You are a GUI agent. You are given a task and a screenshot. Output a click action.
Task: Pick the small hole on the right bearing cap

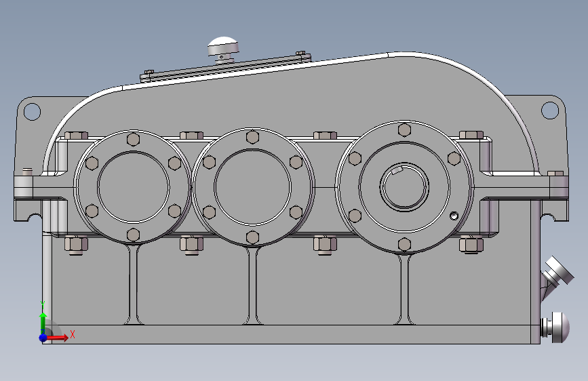coord(454,216)
